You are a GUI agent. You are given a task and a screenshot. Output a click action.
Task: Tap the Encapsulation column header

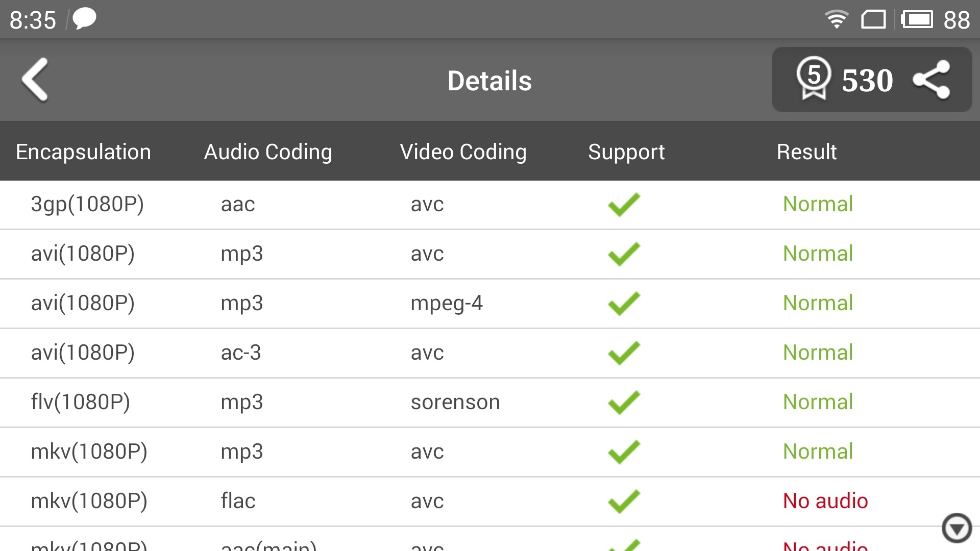click(x=83, y=152)
